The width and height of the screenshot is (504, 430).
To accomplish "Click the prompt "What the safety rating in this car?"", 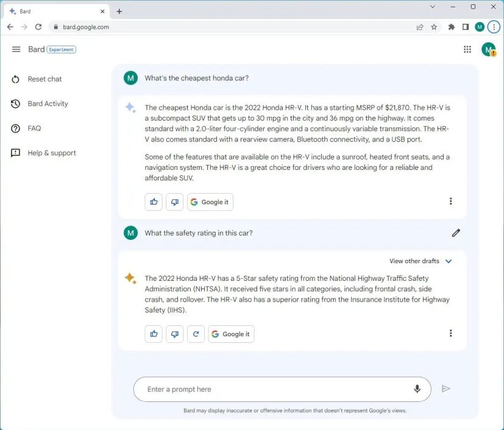I will pos(199,233).
